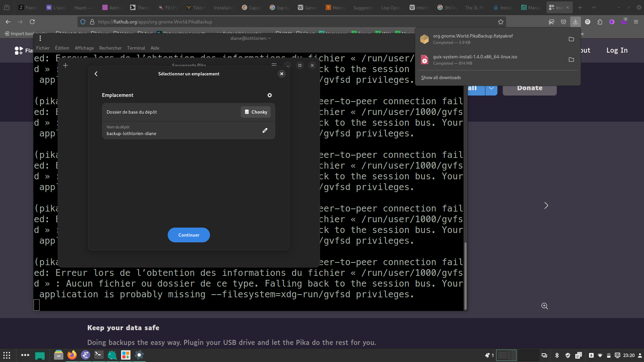
Task: Open folder for guix-system-install ISO download
Action: tap(571, 60)
